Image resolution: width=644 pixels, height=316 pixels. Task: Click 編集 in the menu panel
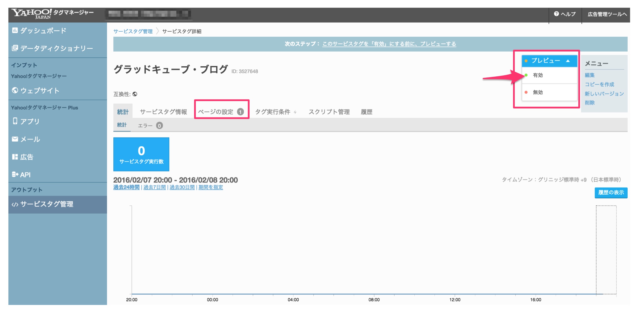(x=589, y=75)
